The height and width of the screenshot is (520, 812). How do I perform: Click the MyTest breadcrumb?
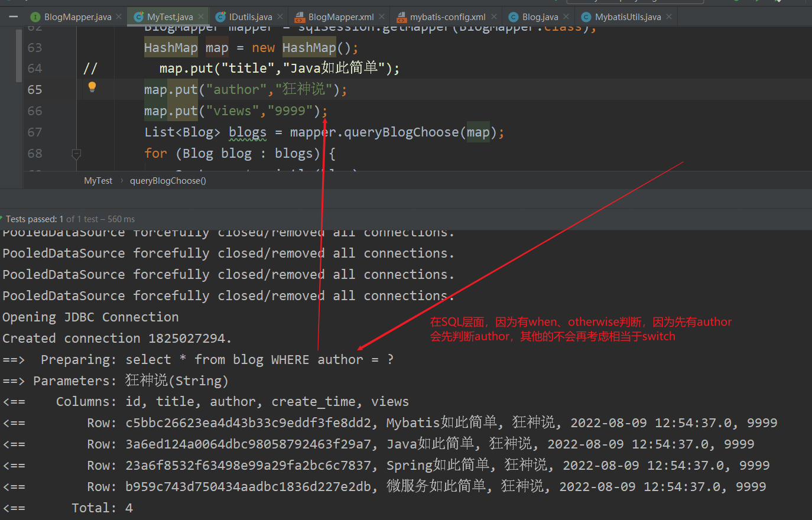(98, 181)
